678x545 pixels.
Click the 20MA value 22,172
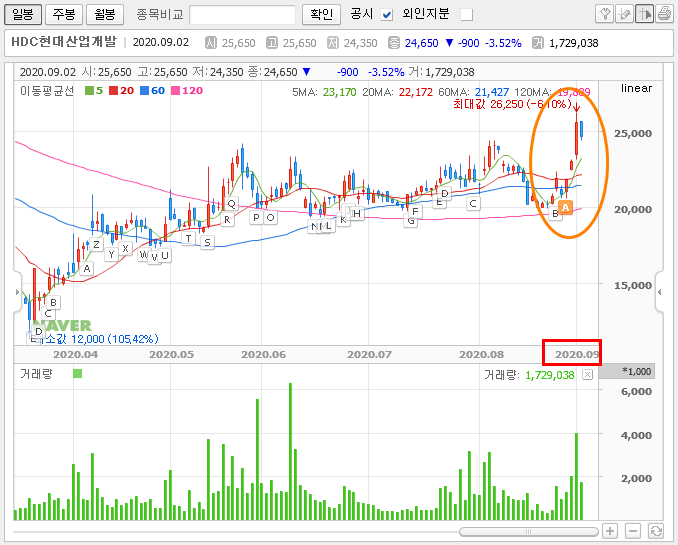point(416,92)
